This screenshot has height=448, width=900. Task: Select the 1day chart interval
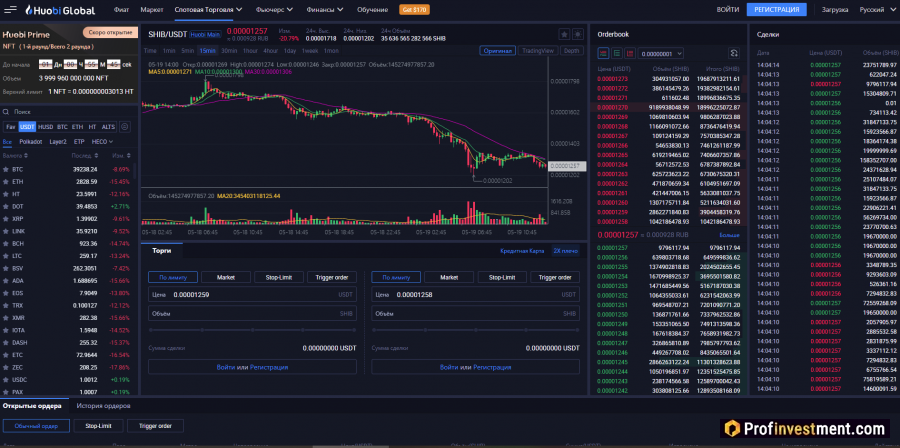click(x=290, y=50)
